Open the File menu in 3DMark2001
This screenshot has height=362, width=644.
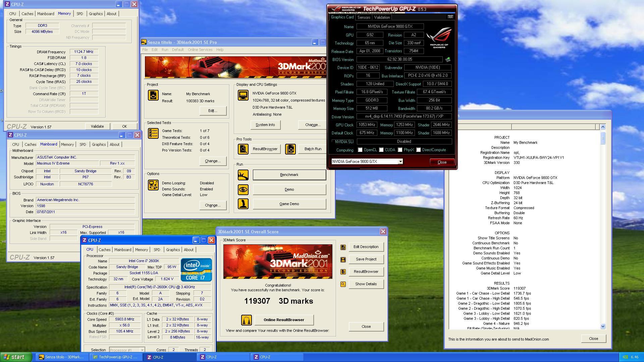pyautogui.click(x=145, y=50)
